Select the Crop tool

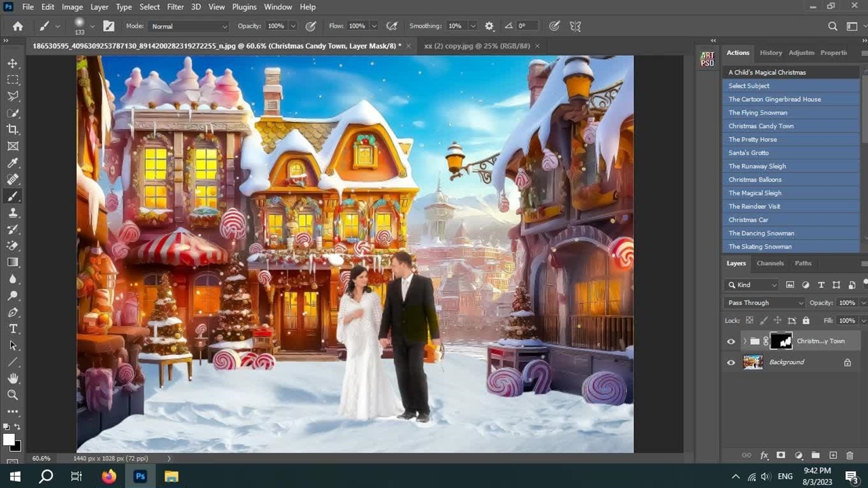click(x=13, y=129)
